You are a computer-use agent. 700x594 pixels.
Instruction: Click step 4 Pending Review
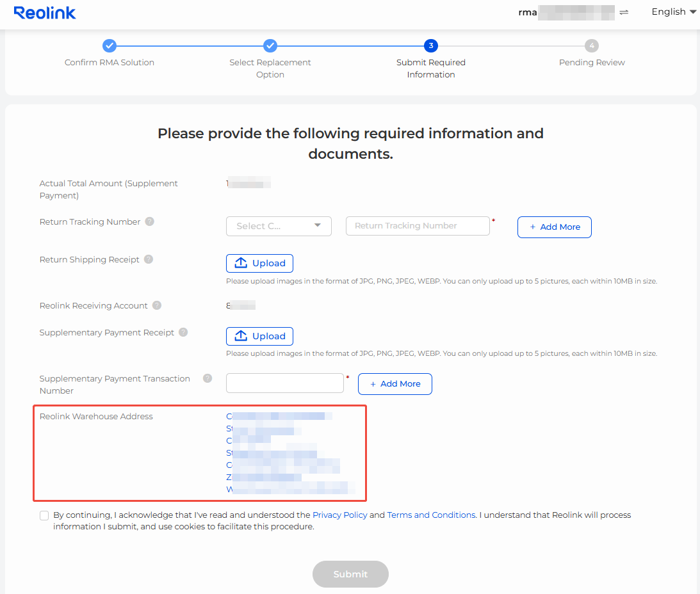tap(592, 45)
